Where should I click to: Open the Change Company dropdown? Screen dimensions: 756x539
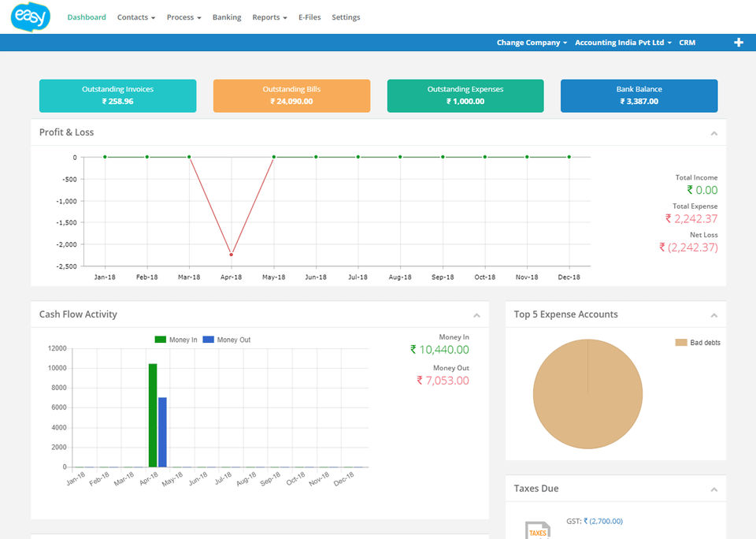(532, 43)
